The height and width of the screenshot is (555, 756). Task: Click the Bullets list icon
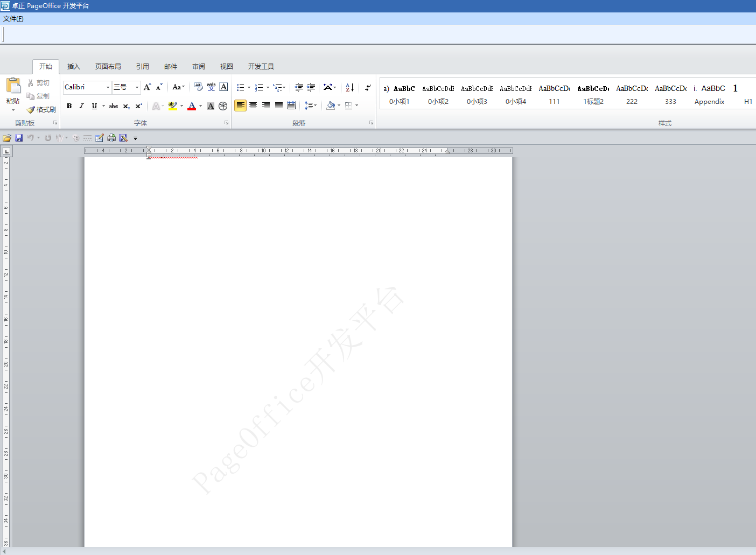[x=241, y=87]
